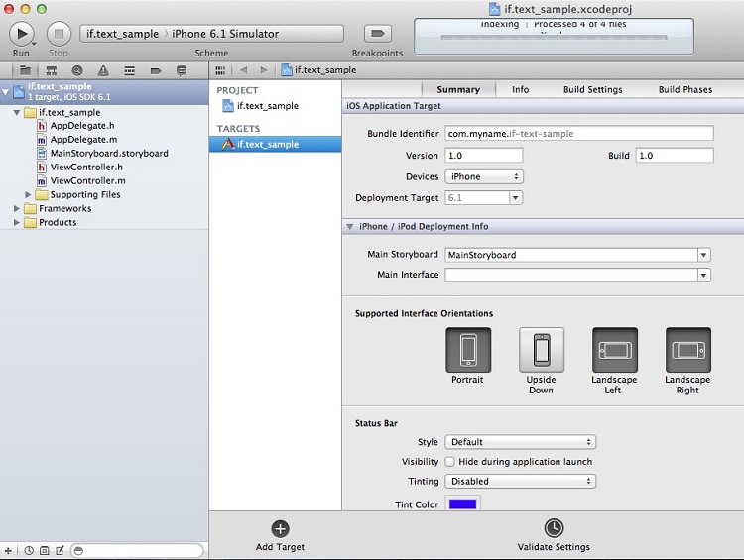Open the Breakpoint navigator icon
This screenshot has height=560, width=744.
click(155, 70)
